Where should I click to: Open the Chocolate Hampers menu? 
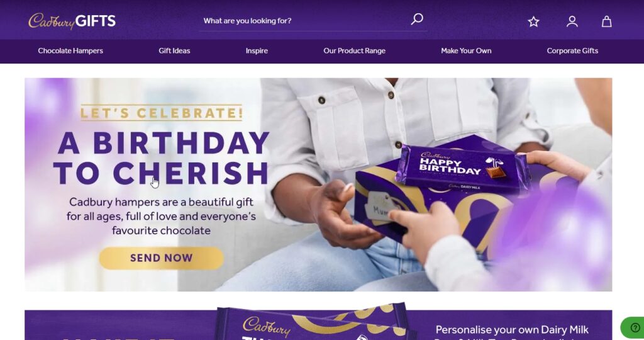[70, 50]
